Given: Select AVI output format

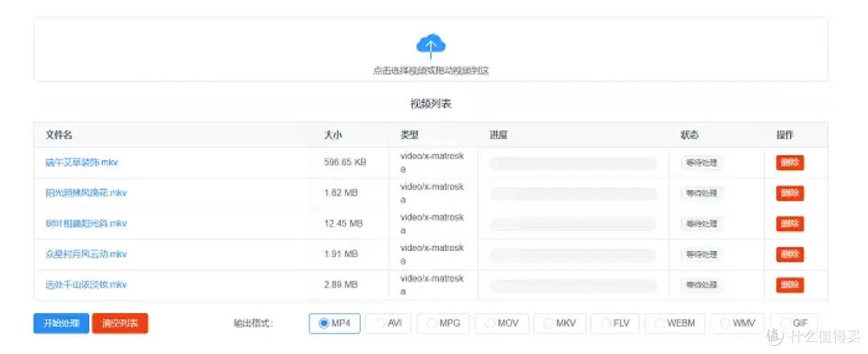Looking at the screenshot, I should click(x=387, y=323).
